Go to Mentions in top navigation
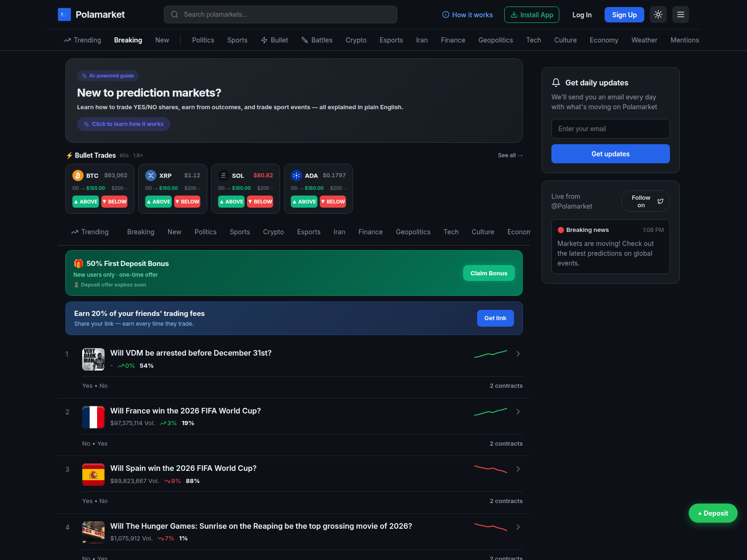747x560 pixels. coord(684,40)
